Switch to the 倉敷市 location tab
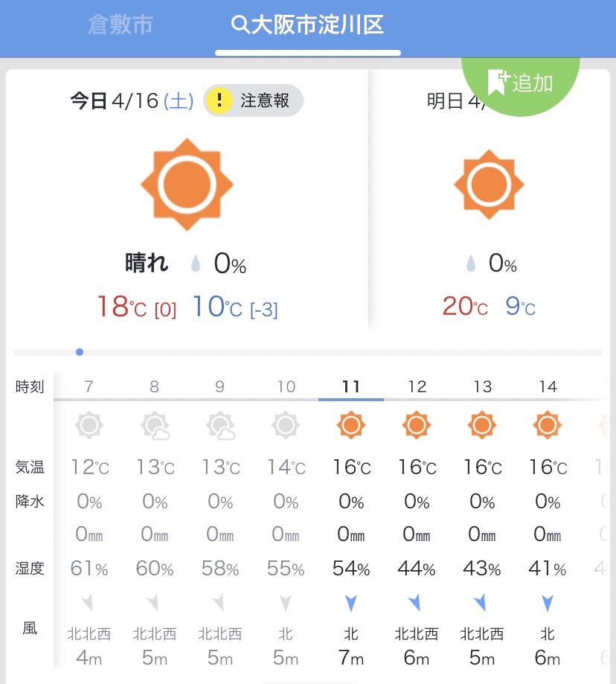This screenshot has width=616, height=684. (x=121, y=25)
